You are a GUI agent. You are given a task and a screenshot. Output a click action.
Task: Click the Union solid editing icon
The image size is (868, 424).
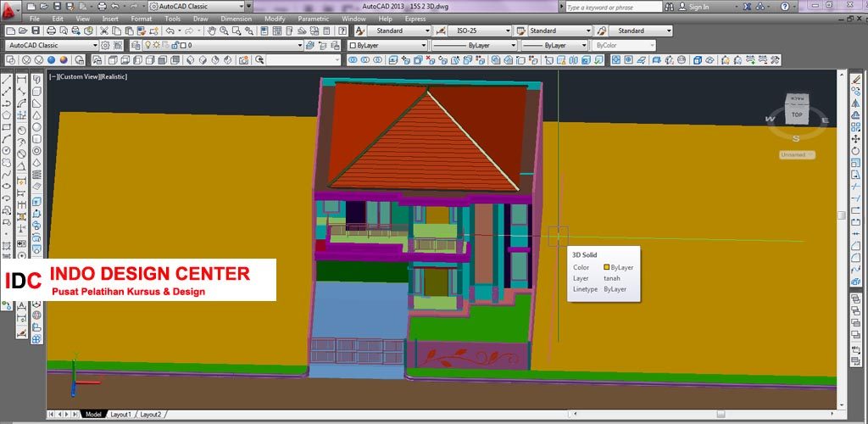click(x=351, y=59)
